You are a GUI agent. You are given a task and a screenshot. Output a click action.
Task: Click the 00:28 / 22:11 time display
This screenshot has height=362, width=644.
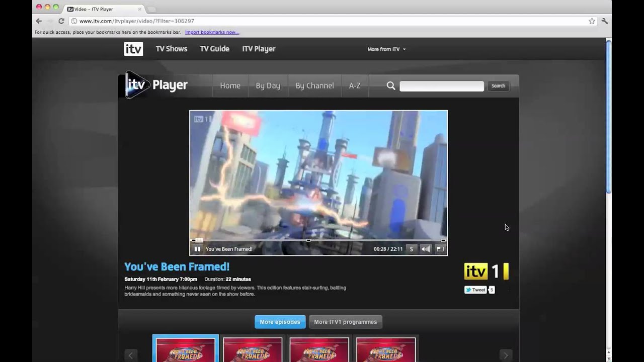coord(388,249)
